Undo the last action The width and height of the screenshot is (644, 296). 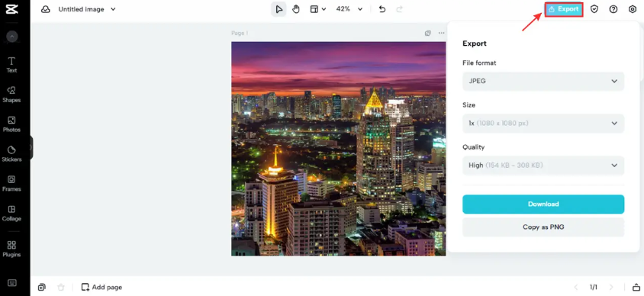tap(382, 9)
